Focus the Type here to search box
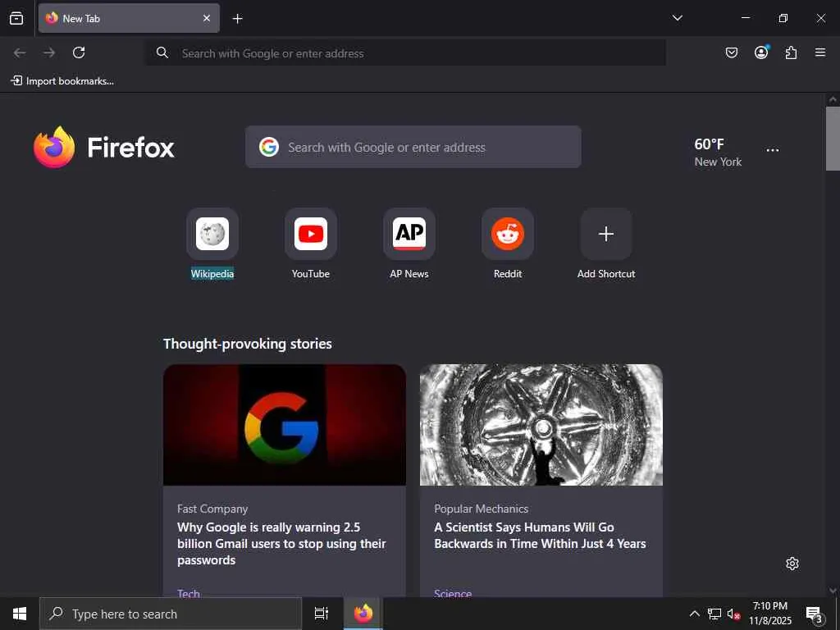The image size is (840, 630). (171, 614)
